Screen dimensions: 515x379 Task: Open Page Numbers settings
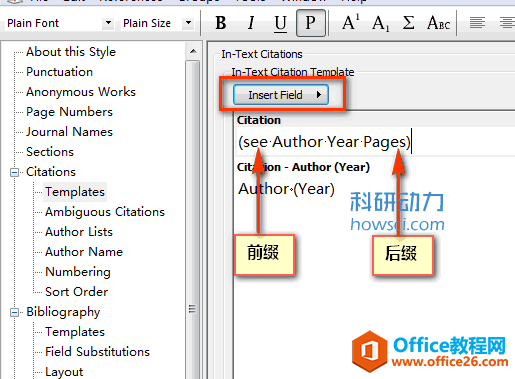pyautogui.click(x=69, y=112)
